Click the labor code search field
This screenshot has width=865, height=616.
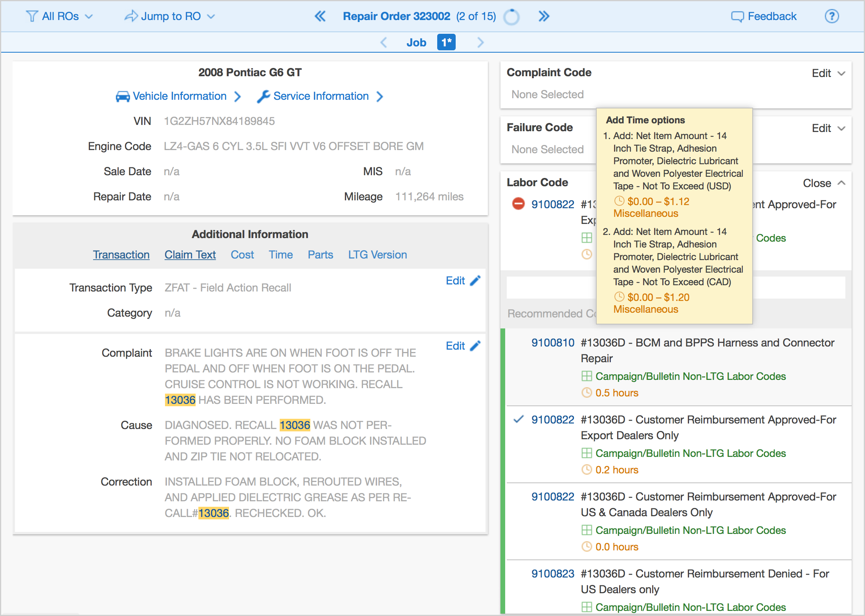(x=676, y=288)
